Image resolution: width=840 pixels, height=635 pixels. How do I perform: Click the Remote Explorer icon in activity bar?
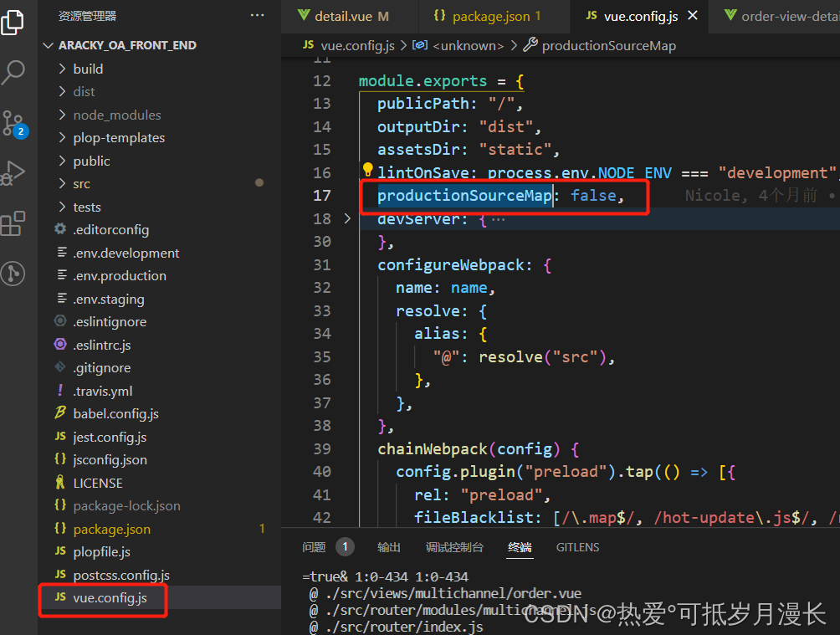pos(13,274)
